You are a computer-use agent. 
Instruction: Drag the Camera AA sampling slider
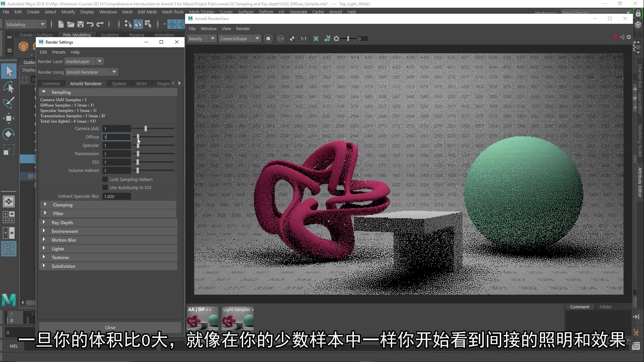coord(146,128)
